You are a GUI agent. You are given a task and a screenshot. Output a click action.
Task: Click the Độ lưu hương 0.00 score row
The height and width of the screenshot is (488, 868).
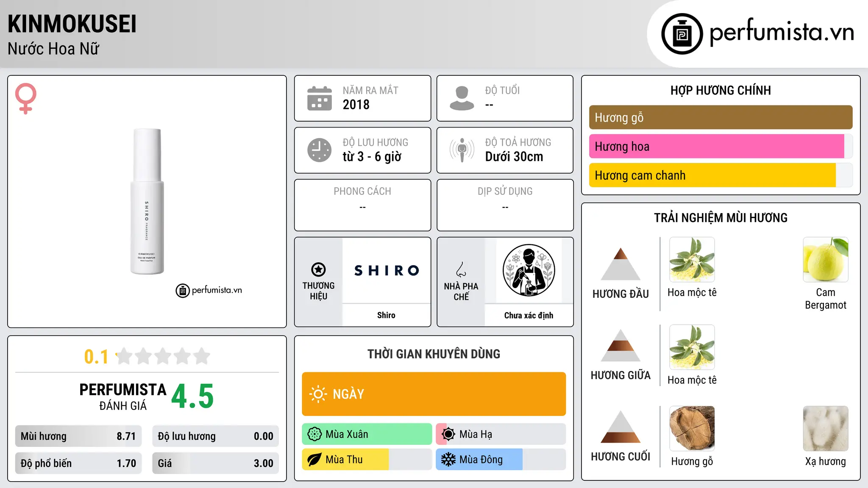(x=215, y=436)
